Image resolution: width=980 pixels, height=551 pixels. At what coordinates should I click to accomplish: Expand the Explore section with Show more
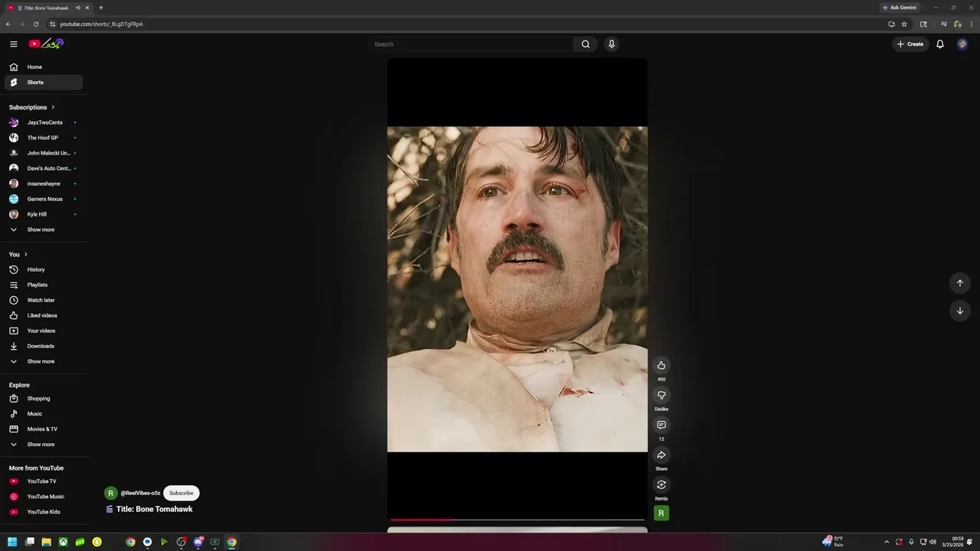[x=44, y=445]
